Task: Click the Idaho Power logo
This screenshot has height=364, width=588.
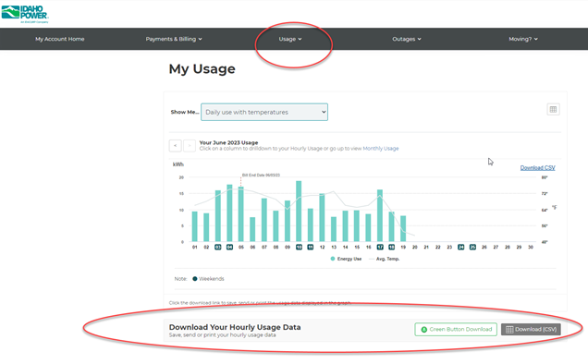Action: coord(25,14)
